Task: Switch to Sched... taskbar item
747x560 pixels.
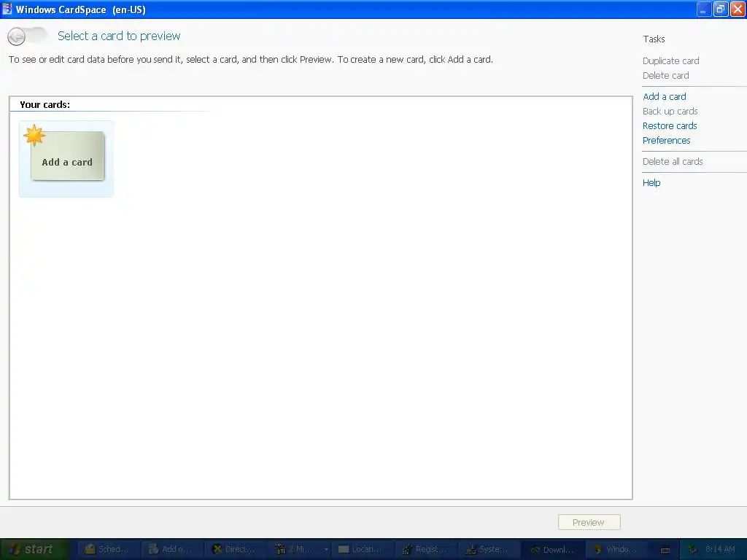Action: (x=108, y=549)
